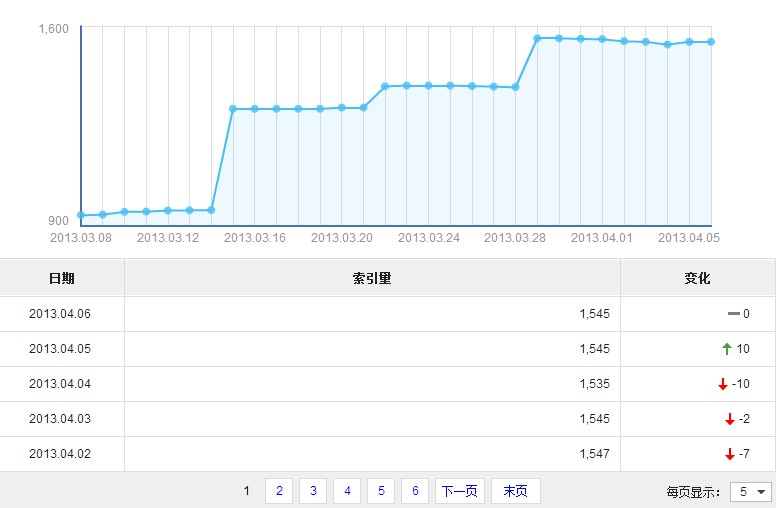784x508 pixels.
Task: Click index value 1,547 in table
Action: [594, 454]
